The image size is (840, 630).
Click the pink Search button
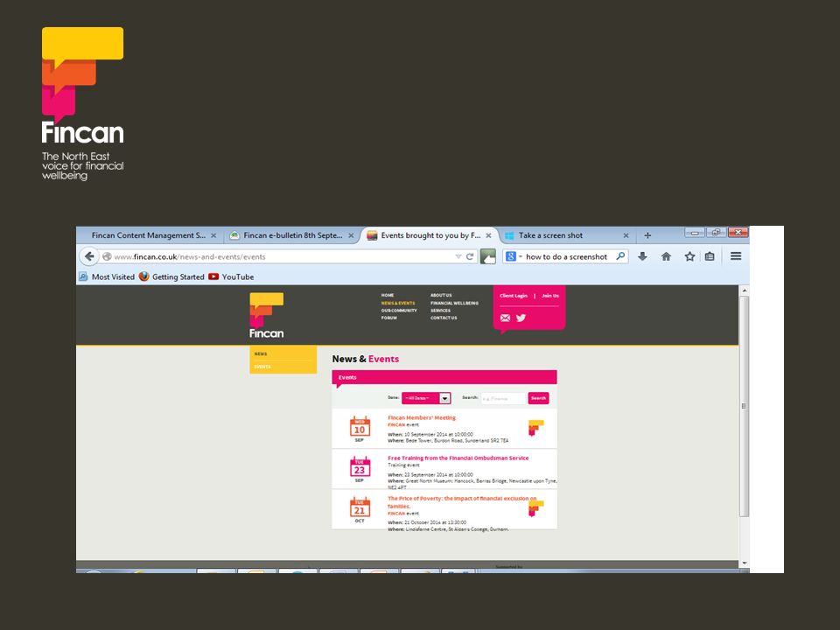tap(538, 398)
